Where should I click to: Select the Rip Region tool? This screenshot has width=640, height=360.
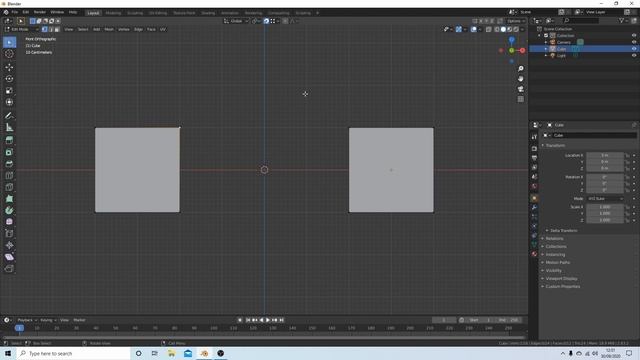click(x=9, y=268)
